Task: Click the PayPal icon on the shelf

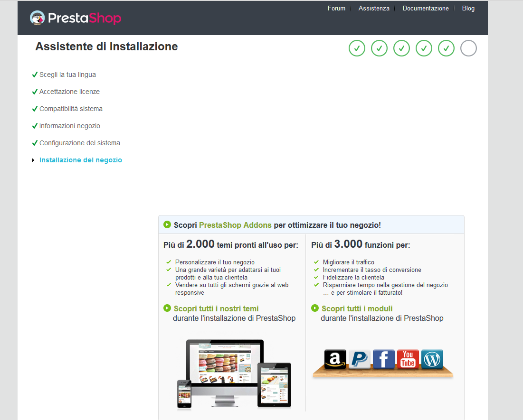Action: 360,359
